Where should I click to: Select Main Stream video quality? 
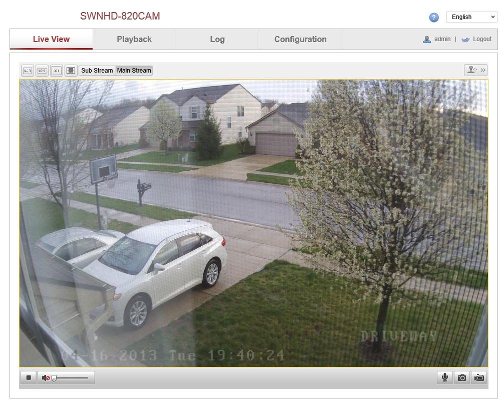point(134,71)
